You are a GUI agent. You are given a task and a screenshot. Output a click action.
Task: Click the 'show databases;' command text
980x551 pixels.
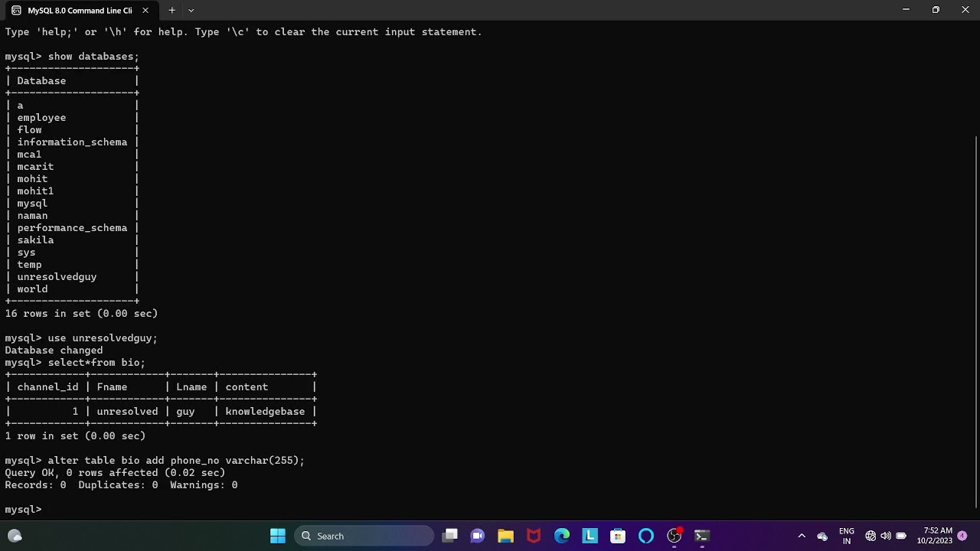point(93,57)
